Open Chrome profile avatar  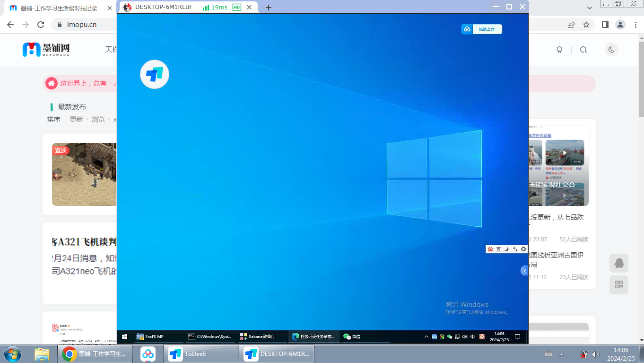click(620, 25)
